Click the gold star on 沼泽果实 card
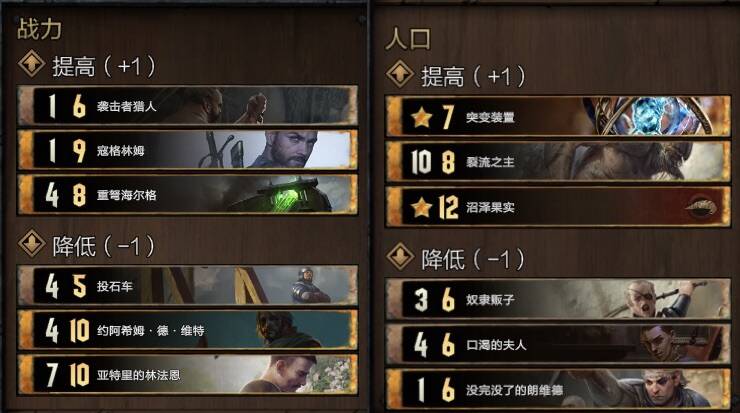 click(421, 207)
